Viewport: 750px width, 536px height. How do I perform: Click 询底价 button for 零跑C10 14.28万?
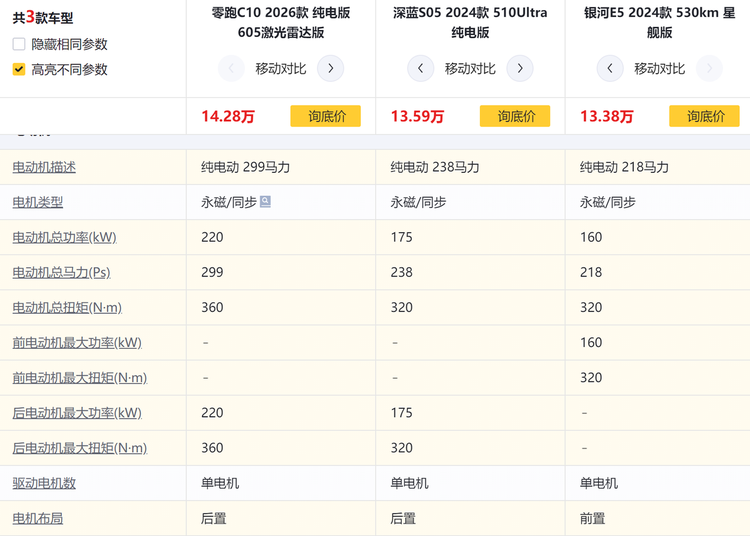[326, 116]
